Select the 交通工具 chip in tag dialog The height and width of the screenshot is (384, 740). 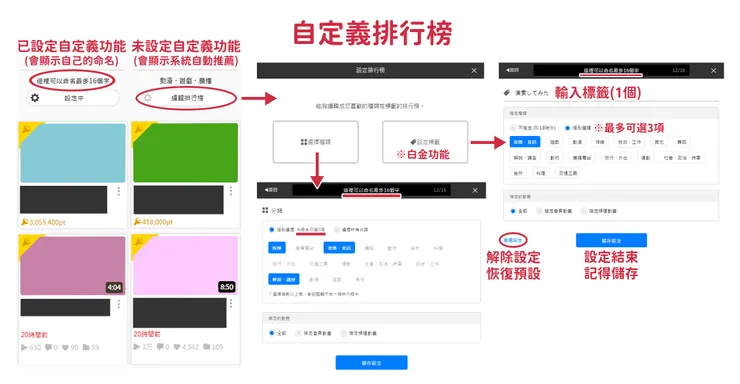[568, 173]
